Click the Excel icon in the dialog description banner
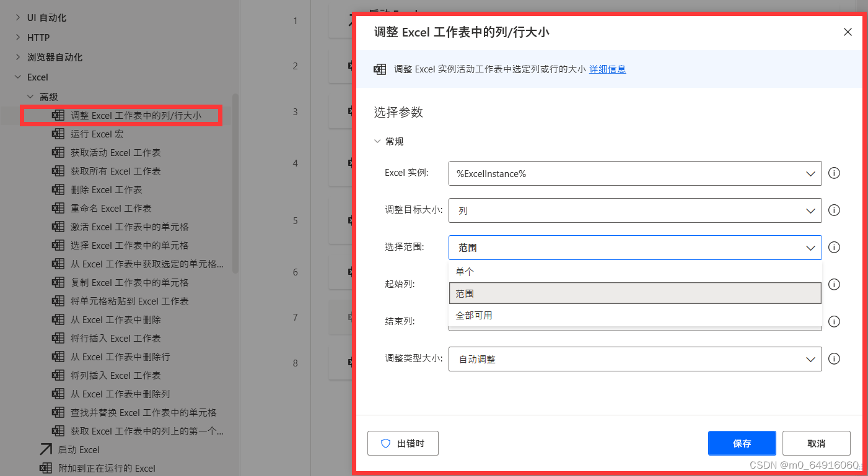 point(380,69)
